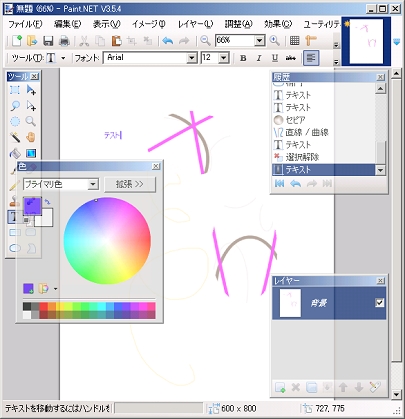Image resolution: width=405 pixels, height=419 pixels.
Task: Open the ツール(T) tool chooser dropdown
Action: tap(63, 58)
